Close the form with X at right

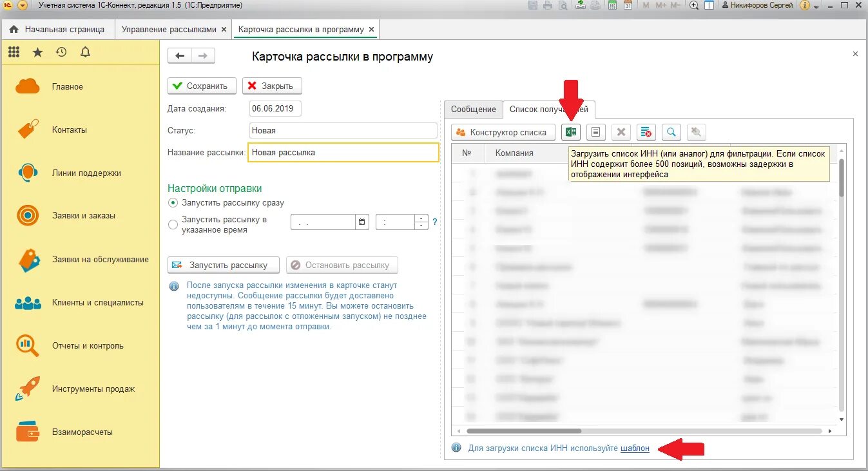click(855, 54)
